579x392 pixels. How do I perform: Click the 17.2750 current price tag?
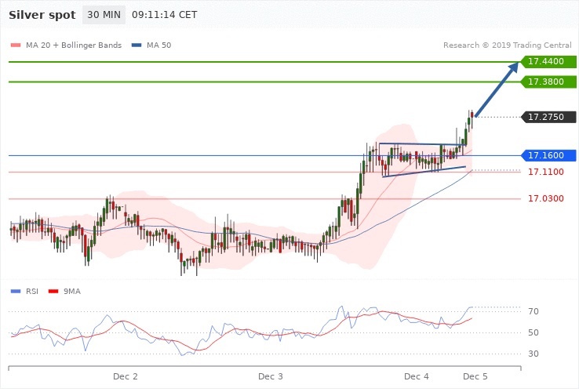[548, 117]
